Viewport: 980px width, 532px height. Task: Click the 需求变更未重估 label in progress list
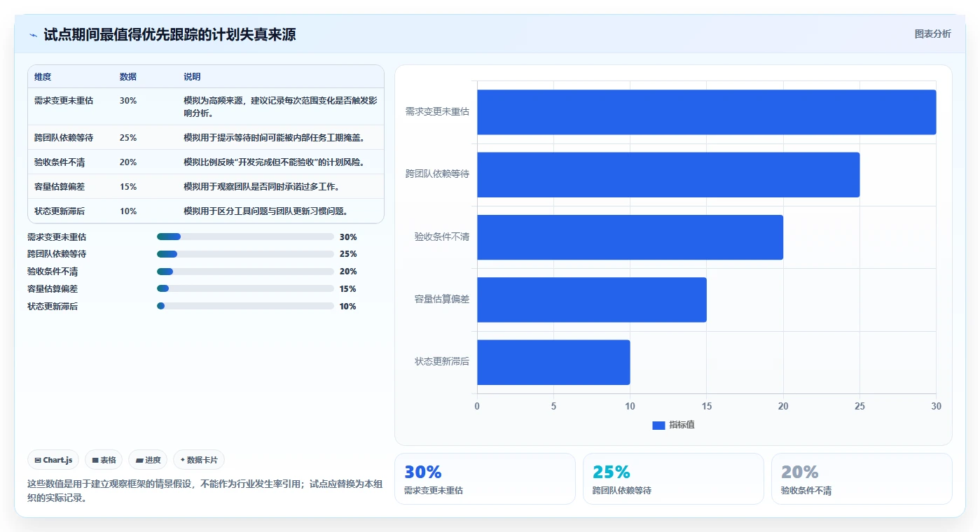coord(57,237)
